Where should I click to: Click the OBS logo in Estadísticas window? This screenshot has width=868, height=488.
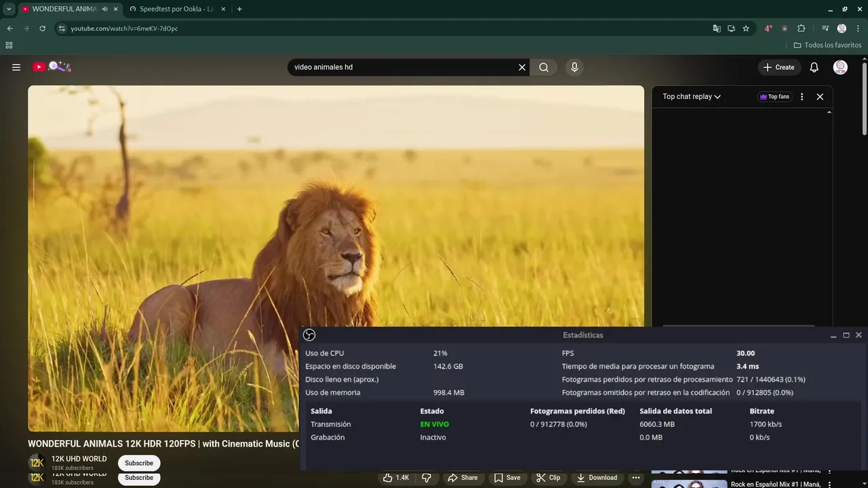click(x=309, y=335)
